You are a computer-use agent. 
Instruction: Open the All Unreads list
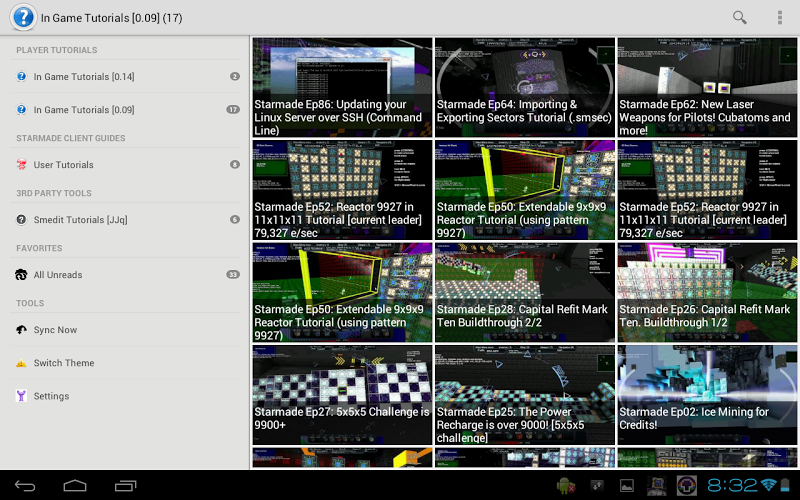point(125,274)
